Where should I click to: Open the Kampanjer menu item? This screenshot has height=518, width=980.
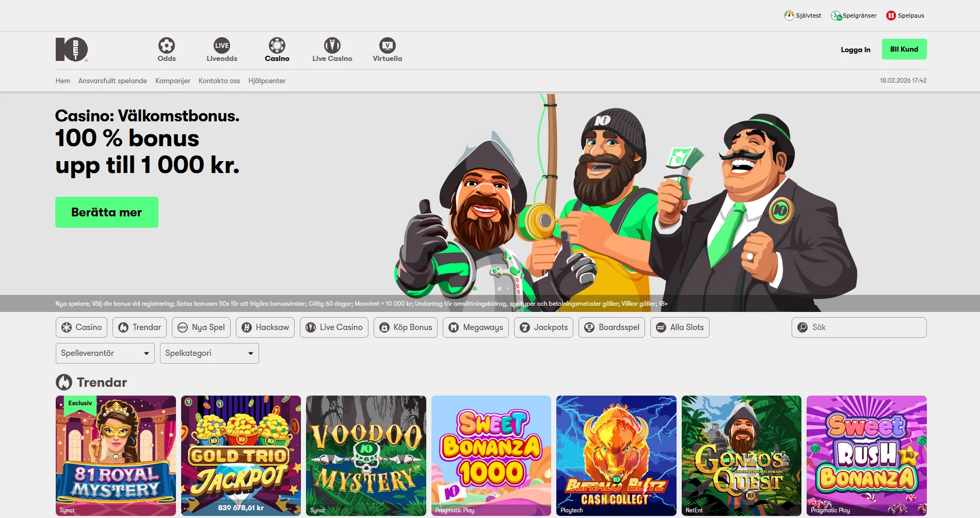(x=173, y=81)
